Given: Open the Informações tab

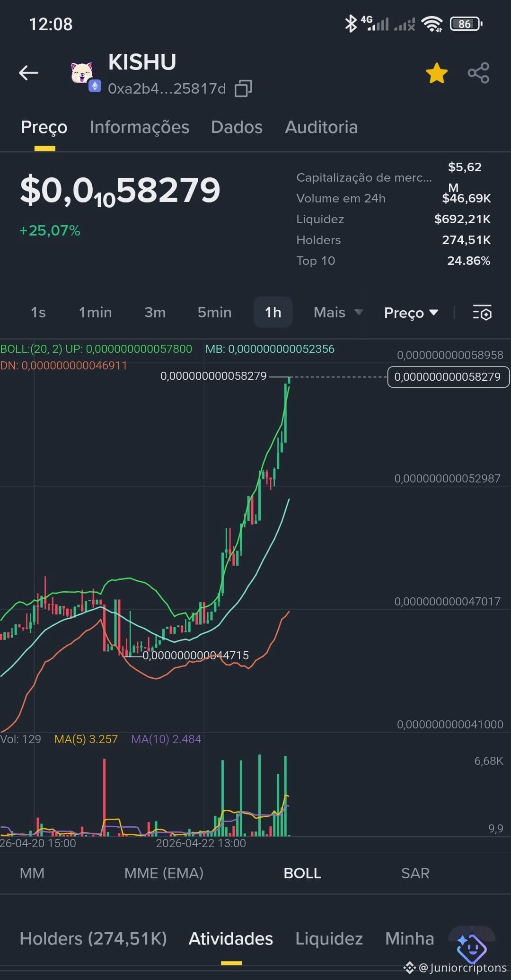Looking at the screenshot, I should (x=140, y=127).
